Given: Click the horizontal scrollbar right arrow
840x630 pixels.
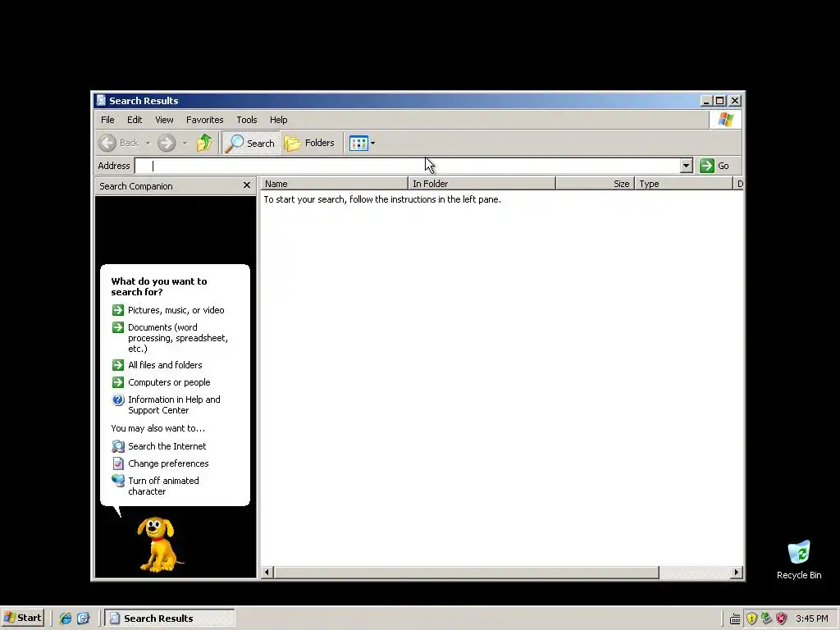Looking at the screenshot, I should pyautogui.click(x=737, y=572).
